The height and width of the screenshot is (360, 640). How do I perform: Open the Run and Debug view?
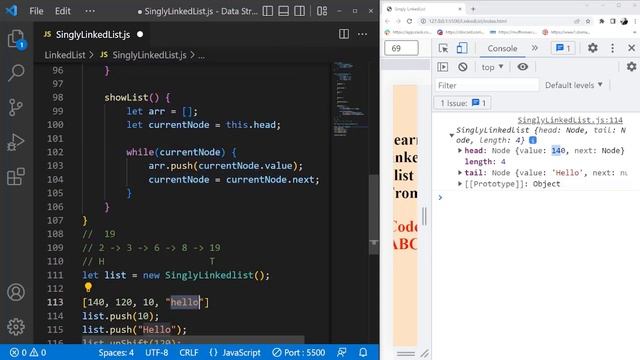(x=16, y=142)
